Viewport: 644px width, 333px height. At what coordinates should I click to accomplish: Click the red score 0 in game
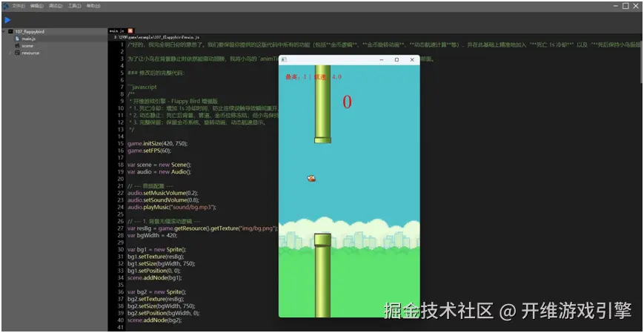pyautogui.click(x=348, y=102)
